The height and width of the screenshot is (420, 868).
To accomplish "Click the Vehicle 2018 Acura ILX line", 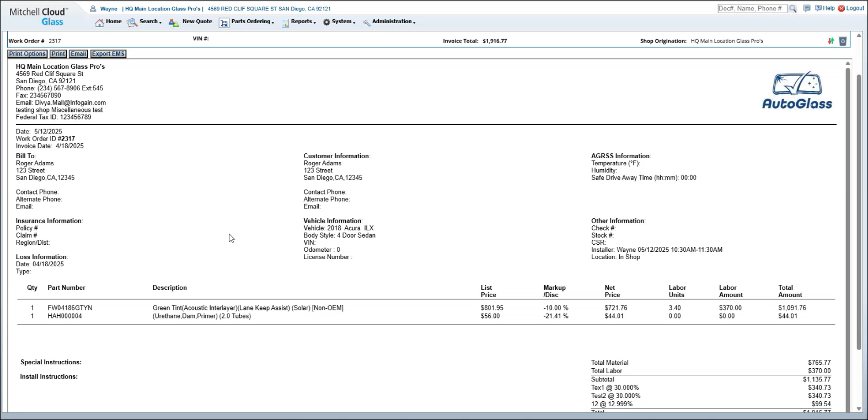I will pos(339,228).
